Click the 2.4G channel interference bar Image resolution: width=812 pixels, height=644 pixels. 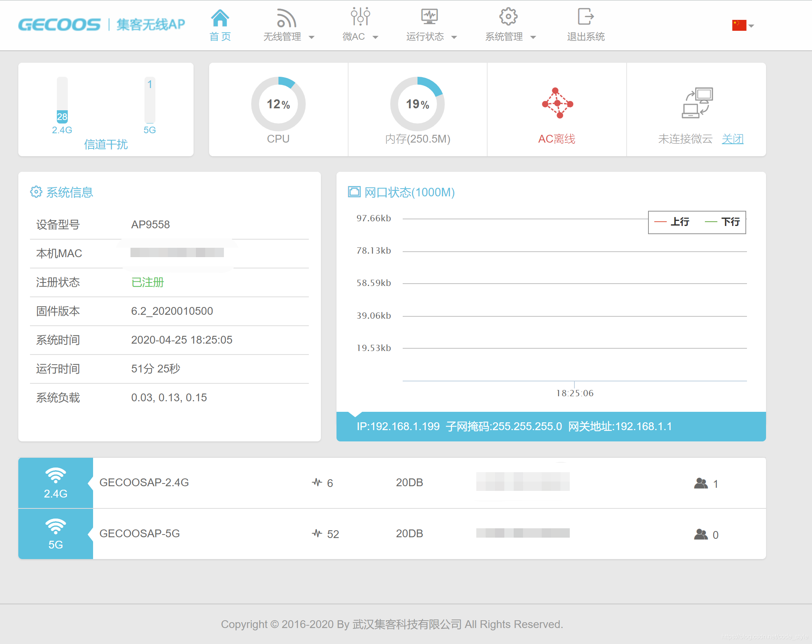(62, 100)
